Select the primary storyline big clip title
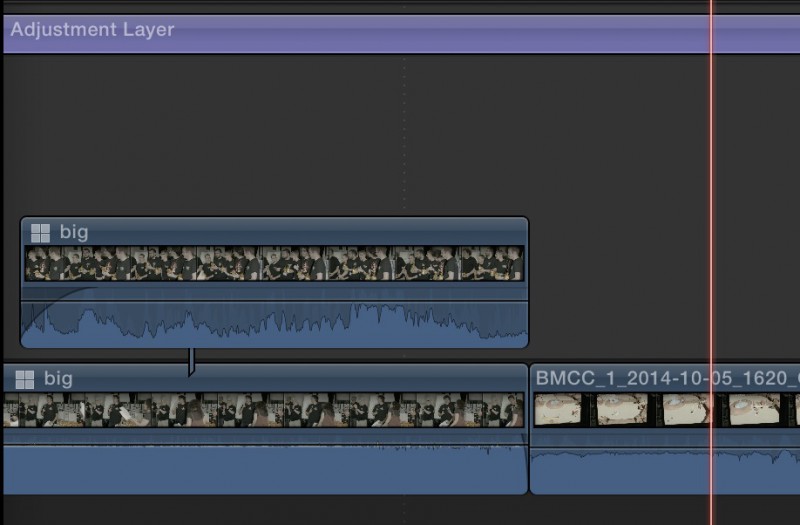This screenshot has height=525, width=800. pyautogui.click(x=58, y=379)
